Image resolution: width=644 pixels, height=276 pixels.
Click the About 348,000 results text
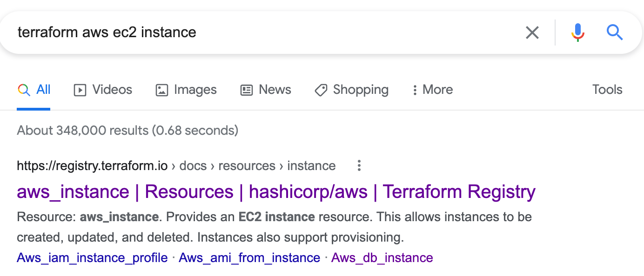click(x=127, y=130)
